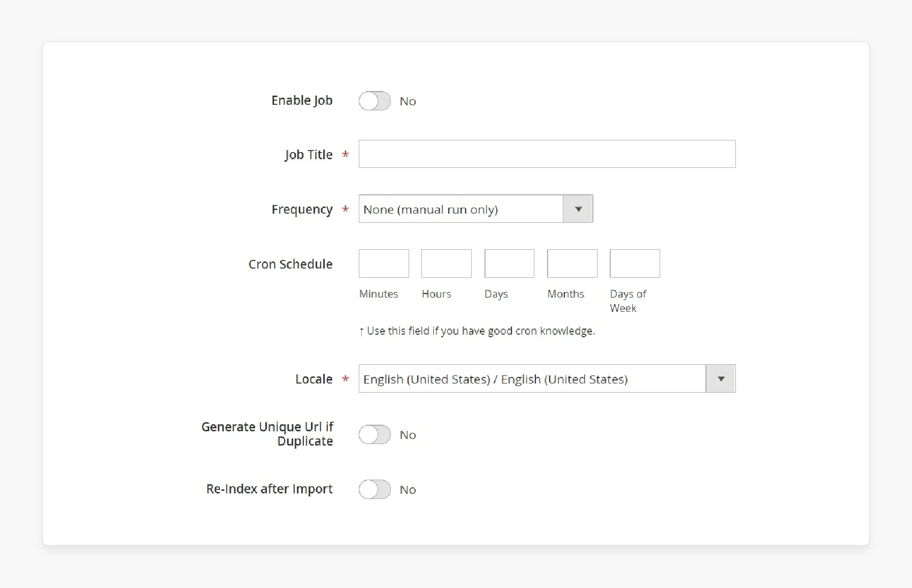912x588 pixels.
Task: Click the Frequency label
Action: (302, 210)
